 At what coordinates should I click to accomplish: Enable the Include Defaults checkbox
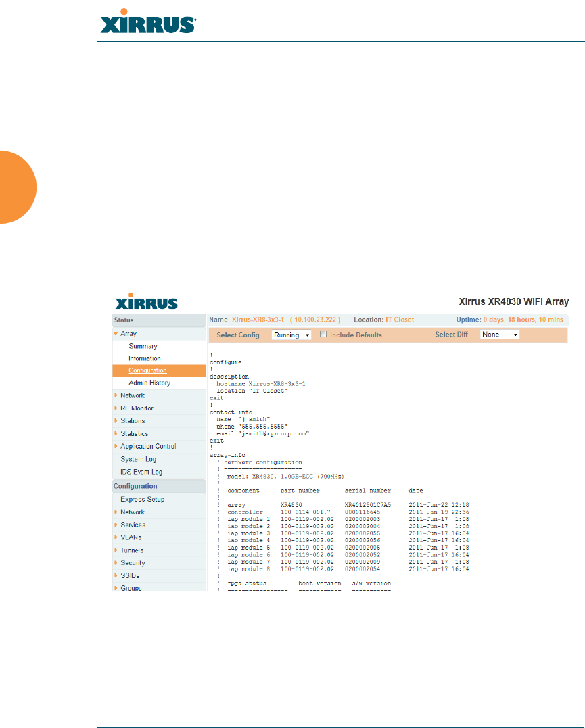[x=323, y=335]
